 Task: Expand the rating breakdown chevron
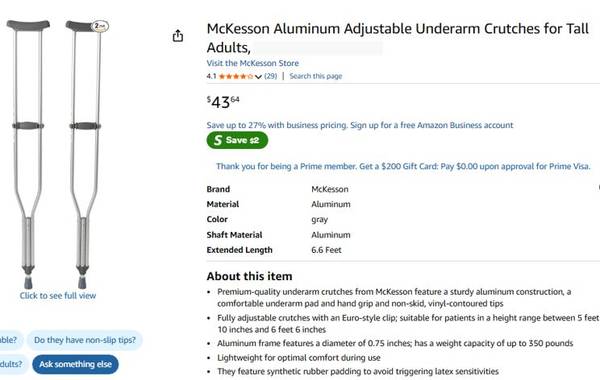click(x=258, y=77)
